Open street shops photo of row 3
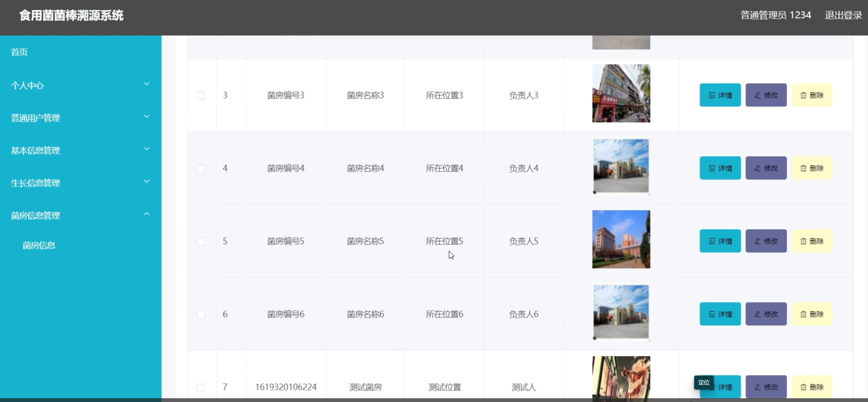The width and height of the screenshot is (868, 402). point(621,93)
